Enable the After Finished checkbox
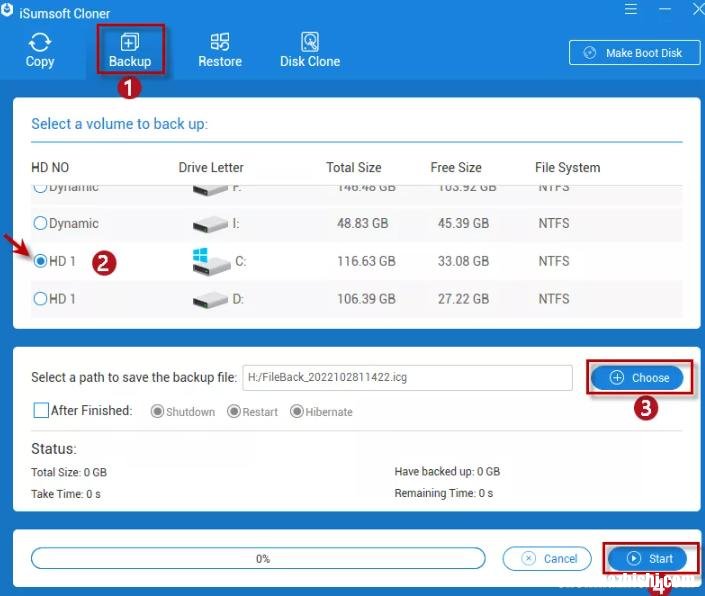Viewport: 705px width, 596px height. tap(41, 410)
